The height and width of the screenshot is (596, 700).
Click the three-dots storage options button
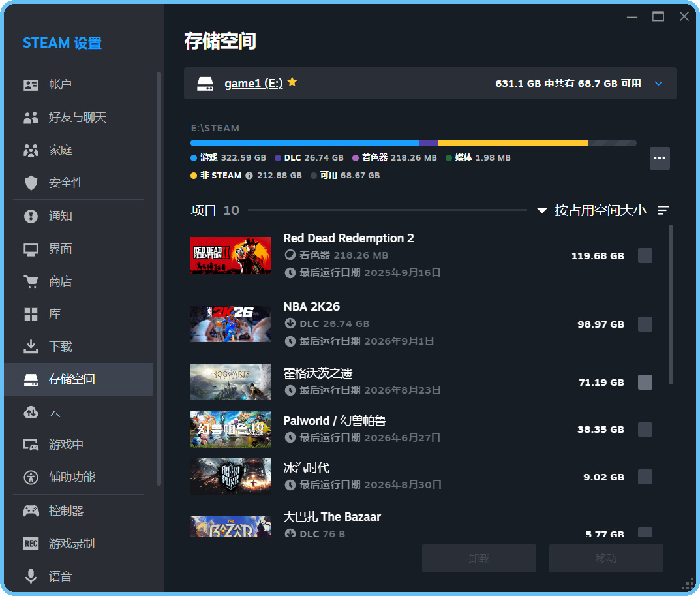tap(660, 158)
